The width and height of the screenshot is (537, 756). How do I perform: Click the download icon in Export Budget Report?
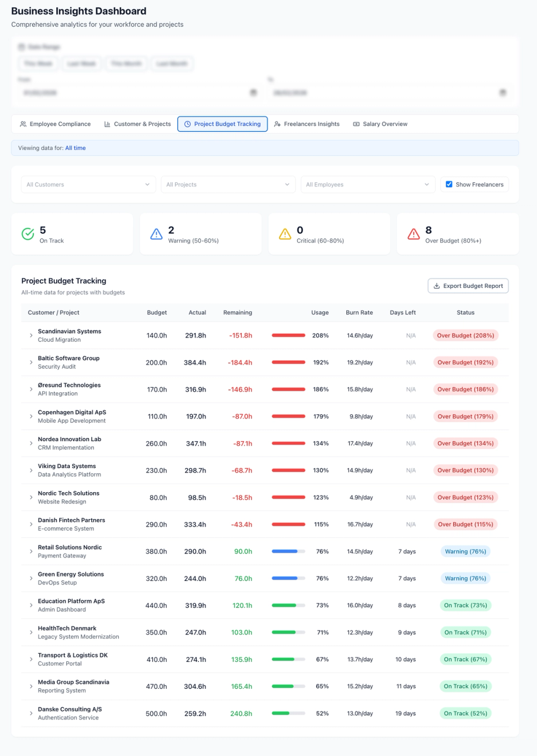pos(437,286)
